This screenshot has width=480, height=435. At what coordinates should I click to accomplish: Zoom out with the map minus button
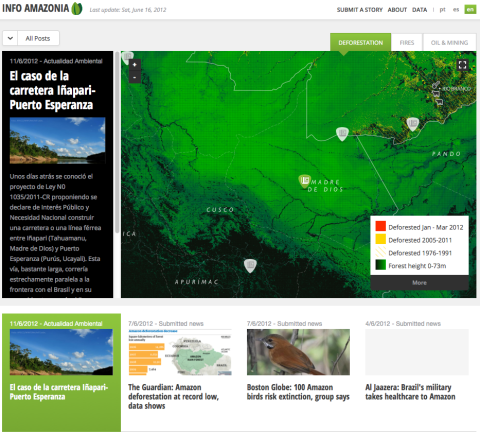click(x=135, y=77)
